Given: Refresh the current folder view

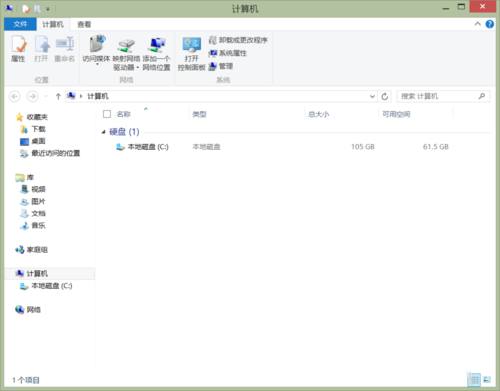Looking at the screenshot, I should [385, 97].
